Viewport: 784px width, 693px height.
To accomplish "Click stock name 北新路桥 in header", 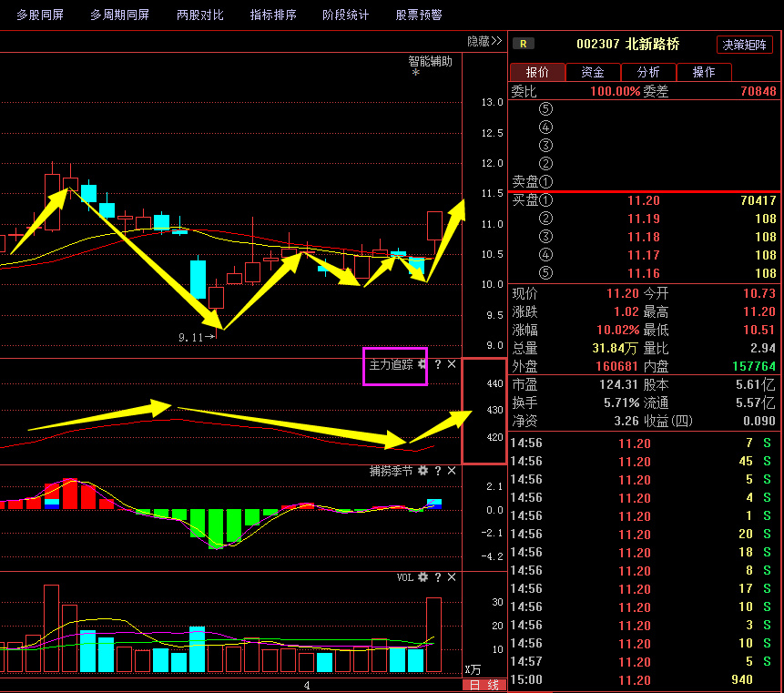I will pyautogui.click(x=653, y=44).
